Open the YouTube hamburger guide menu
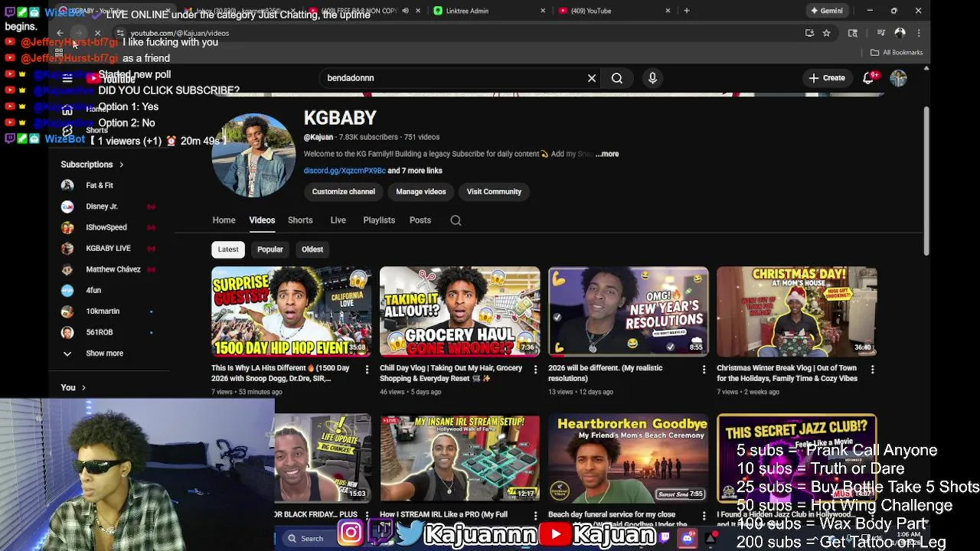 [x=67, y=78]
